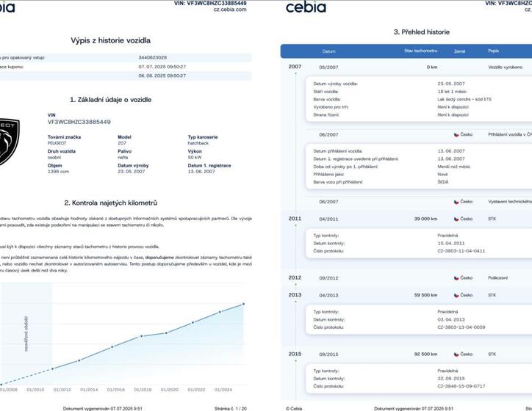
Task: Click the 05/2007 date in the history table
Action: pyautogui.click(x=328, y=68)
